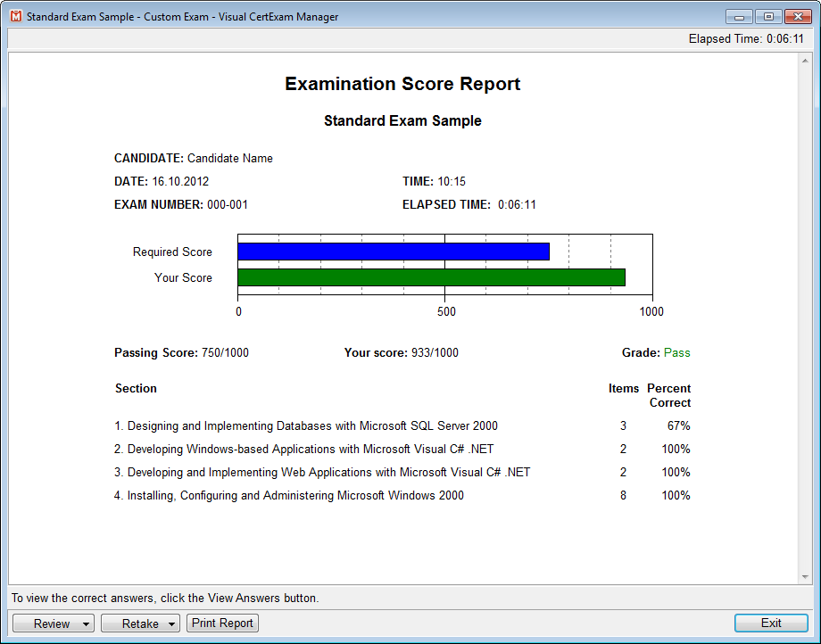821x644 pixels.
Task: Click the Visual CertExam Manager app icon
Action: pyautogui.click(x=16, y=16)
